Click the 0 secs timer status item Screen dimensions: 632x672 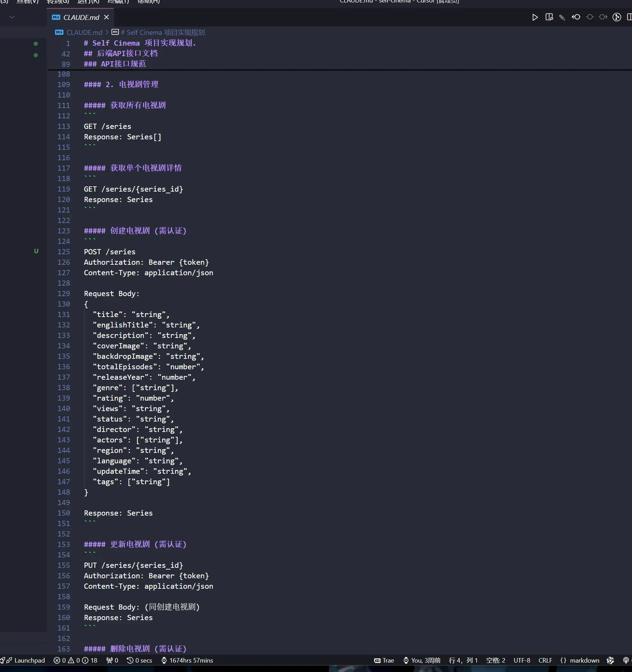click(139, 660)
